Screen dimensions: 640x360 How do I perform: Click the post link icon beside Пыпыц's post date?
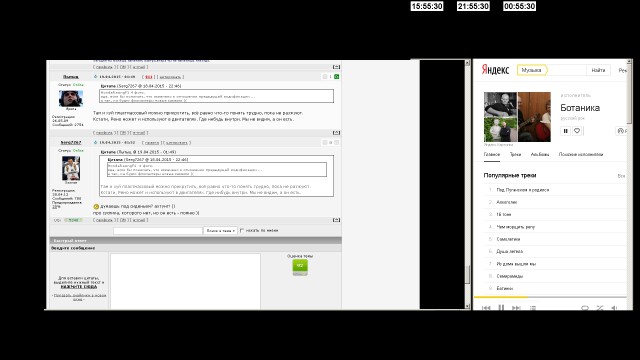pos(96,77)
